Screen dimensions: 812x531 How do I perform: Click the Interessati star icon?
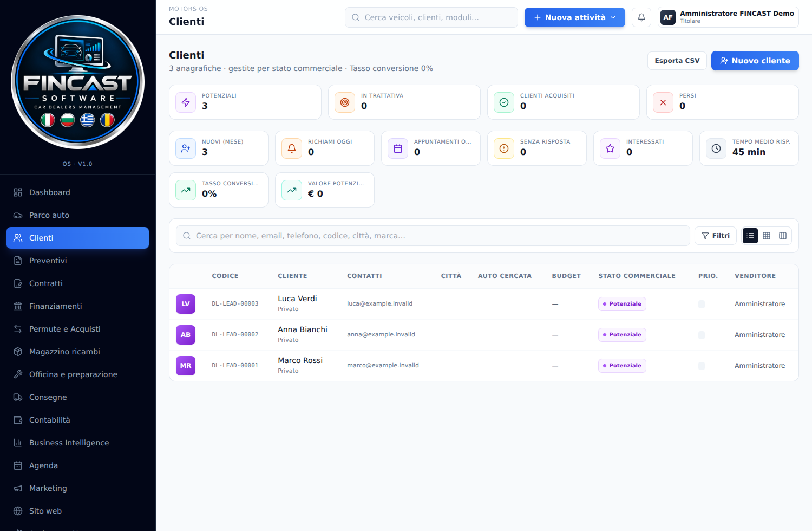tap(610, 148)
